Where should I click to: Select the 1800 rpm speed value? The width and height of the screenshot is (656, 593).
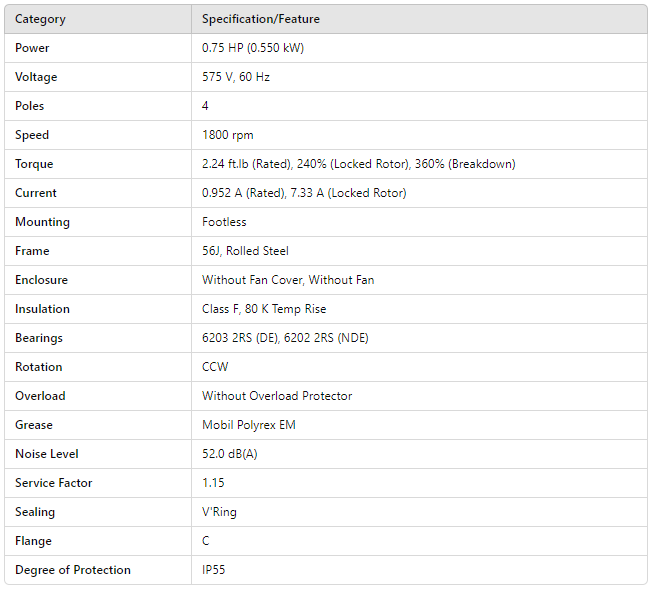click(x=225, y=135)
